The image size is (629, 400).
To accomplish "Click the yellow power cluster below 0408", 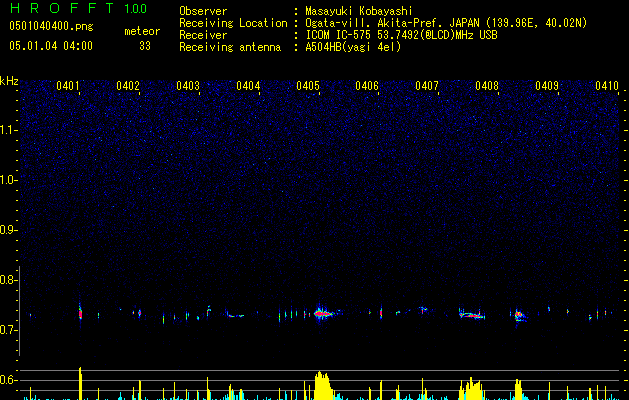I will point(472,389).
